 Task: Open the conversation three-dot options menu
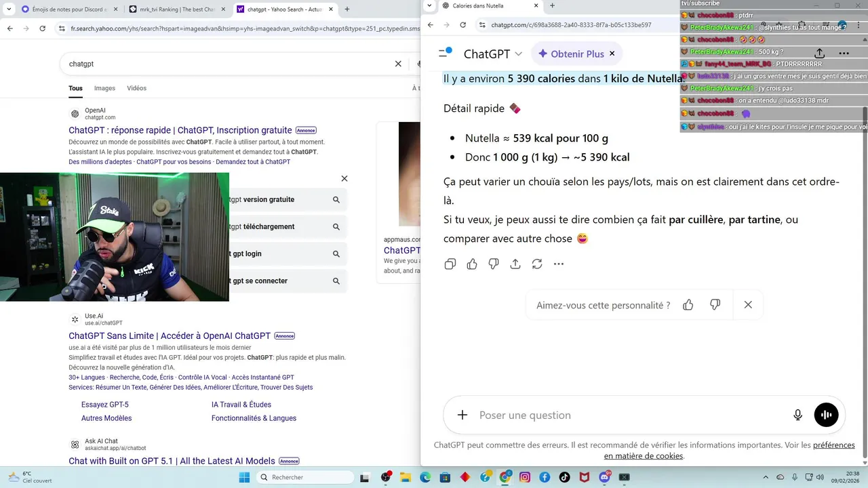[x=844, y=53]
